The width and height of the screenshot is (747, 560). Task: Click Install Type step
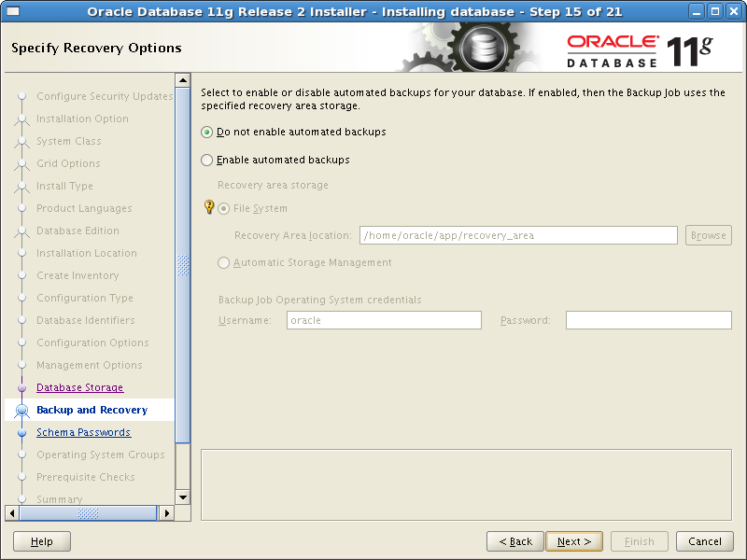[64, 186]
